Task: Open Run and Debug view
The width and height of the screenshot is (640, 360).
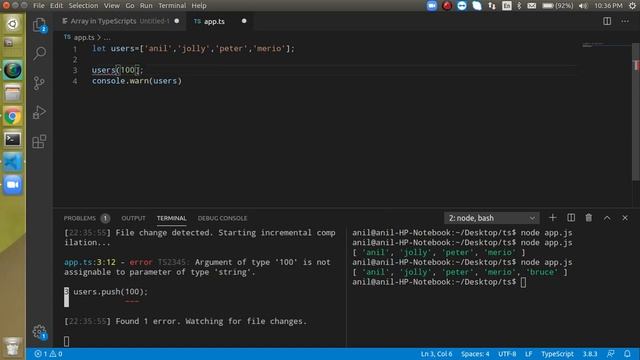Action: click(39, 112)
